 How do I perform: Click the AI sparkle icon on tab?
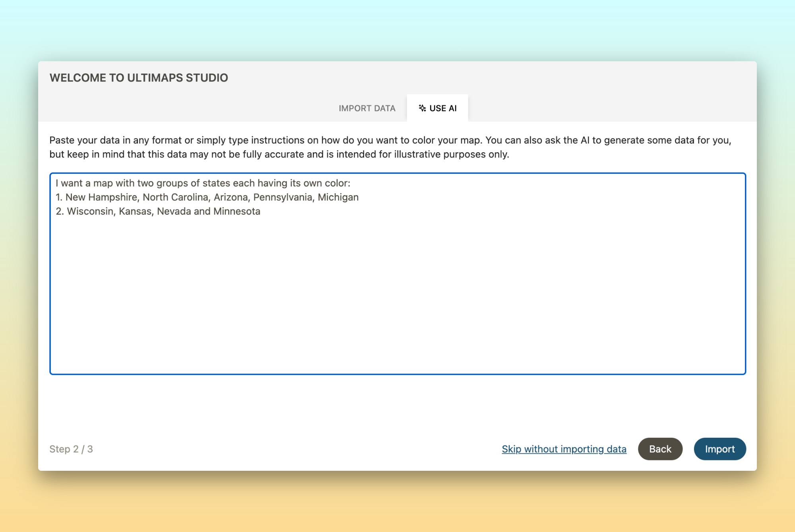(422, 108)
